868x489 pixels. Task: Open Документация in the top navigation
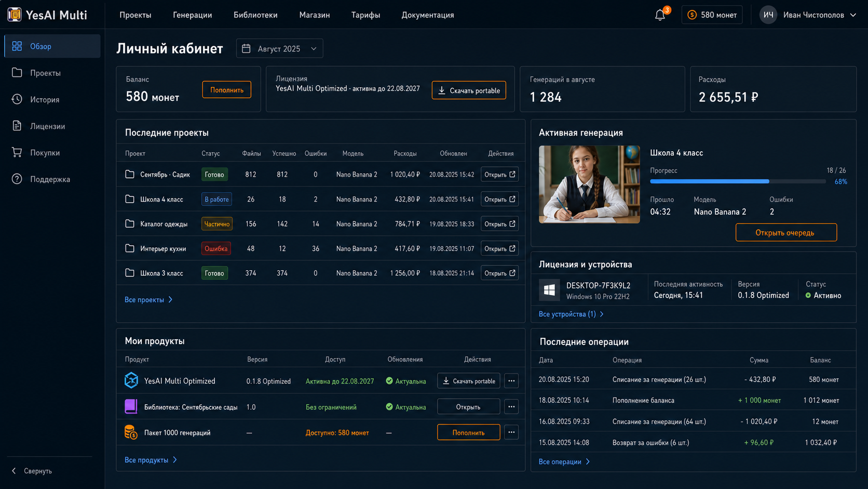point(428,15)
